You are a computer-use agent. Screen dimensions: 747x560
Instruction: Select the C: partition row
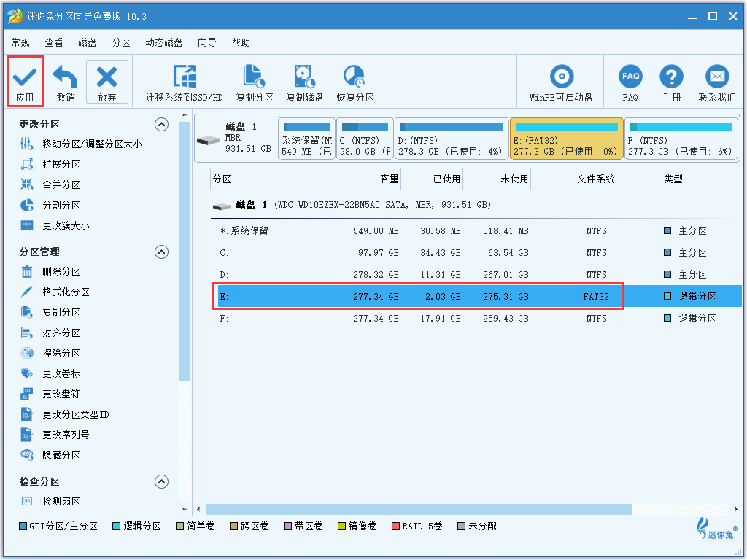coord(476,253)
